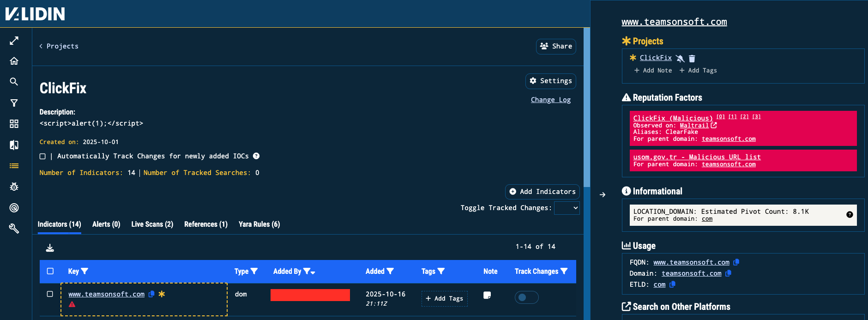
Task: Toggle track changes switch for teamsonsoft row
Action: pos(526,297)
